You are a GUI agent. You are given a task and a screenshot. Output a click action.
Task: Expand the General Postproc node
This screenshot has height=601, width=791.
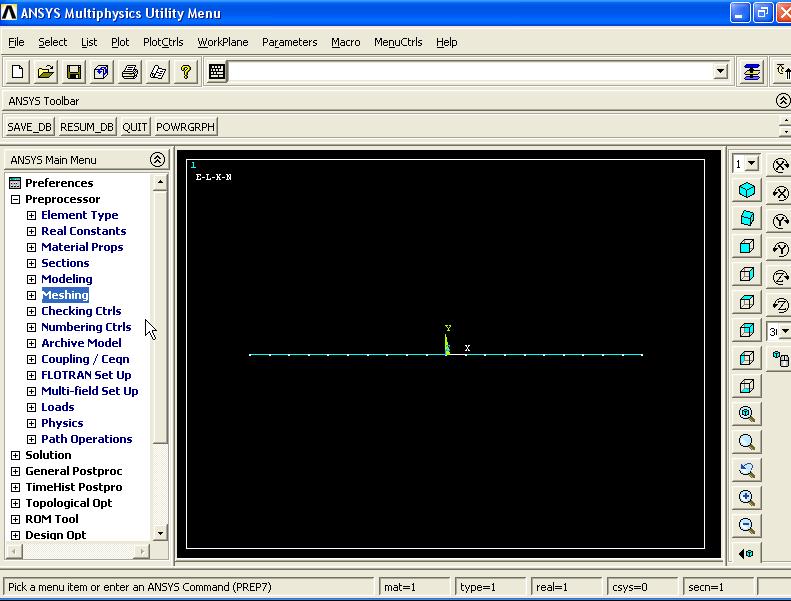click(16, 471)
